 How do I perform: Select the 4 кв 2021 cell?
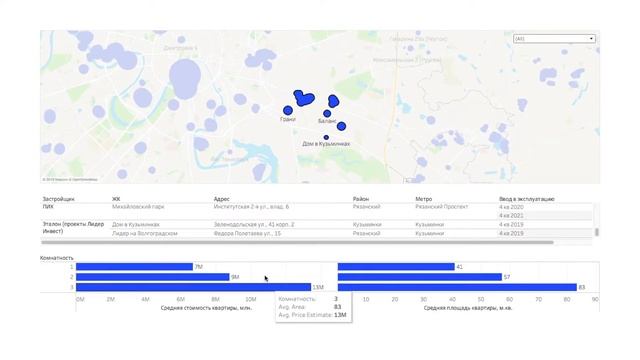click(511, 215)
